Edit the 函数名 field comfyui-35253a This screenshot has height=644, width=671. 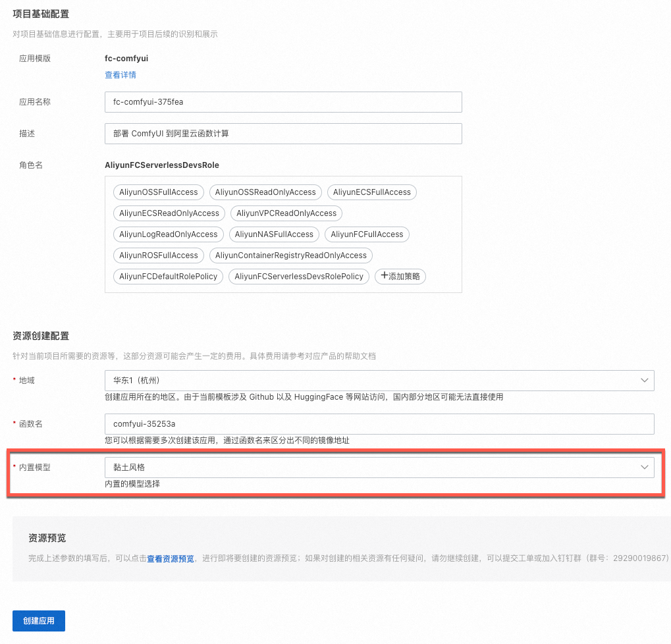(379, 424)
